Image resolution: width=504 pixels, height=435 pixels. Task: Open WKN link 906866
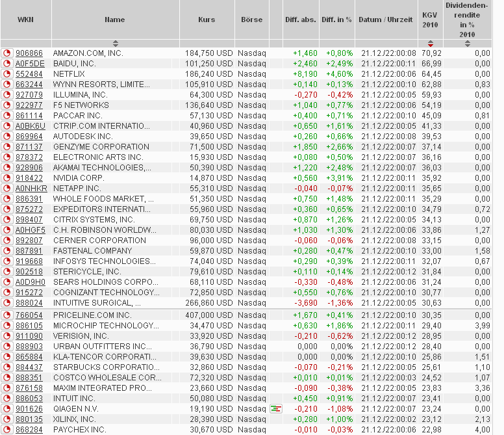(29, 53)
